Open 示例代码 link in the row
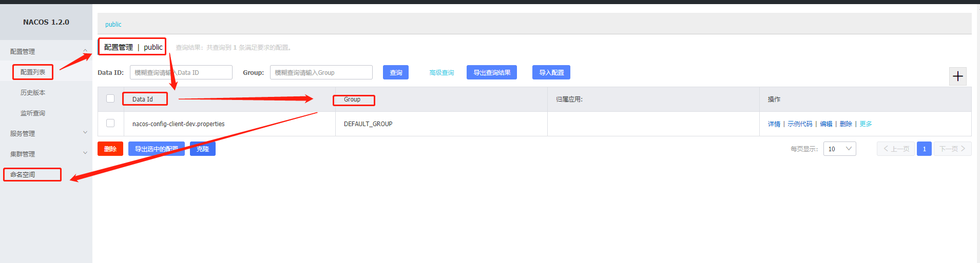Screen dimensions: 980x263 tap(800, 124)
